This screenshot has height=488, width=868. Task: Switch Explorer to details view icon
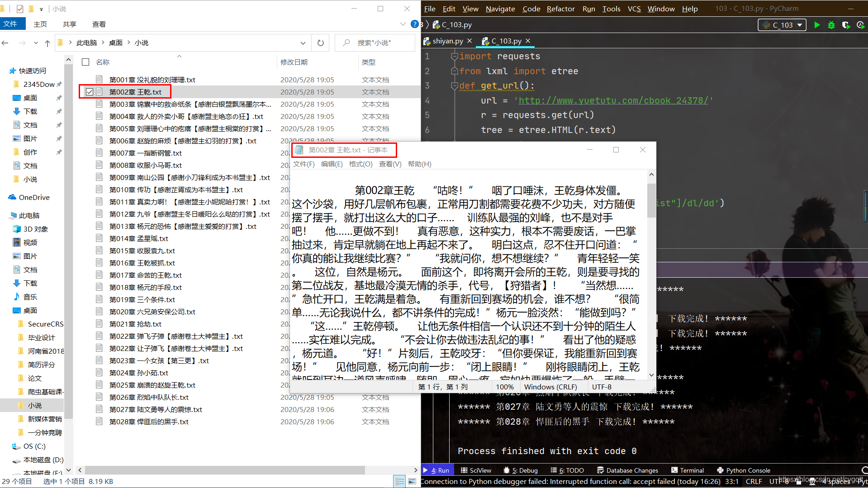tap(400, 482)
